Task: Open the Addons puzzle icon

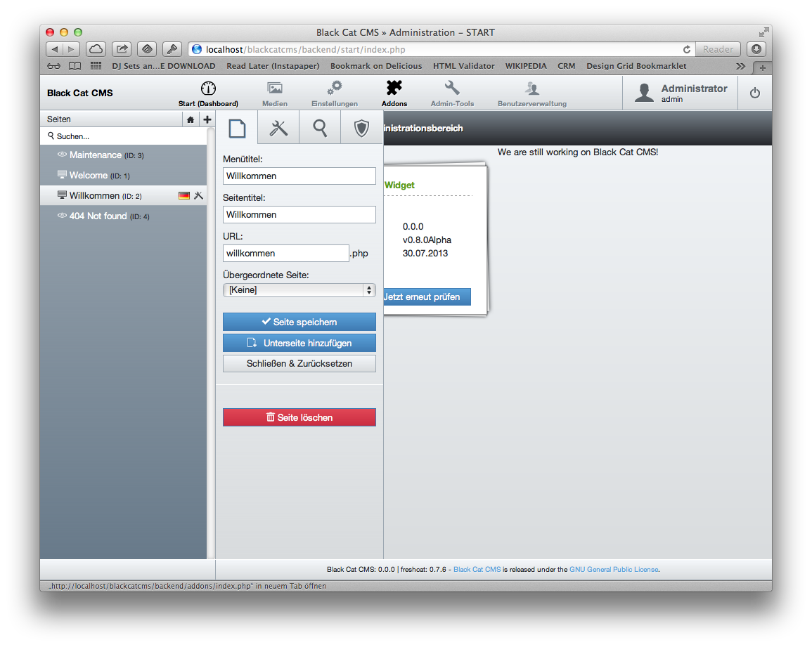Action: [x=394, y=88]
